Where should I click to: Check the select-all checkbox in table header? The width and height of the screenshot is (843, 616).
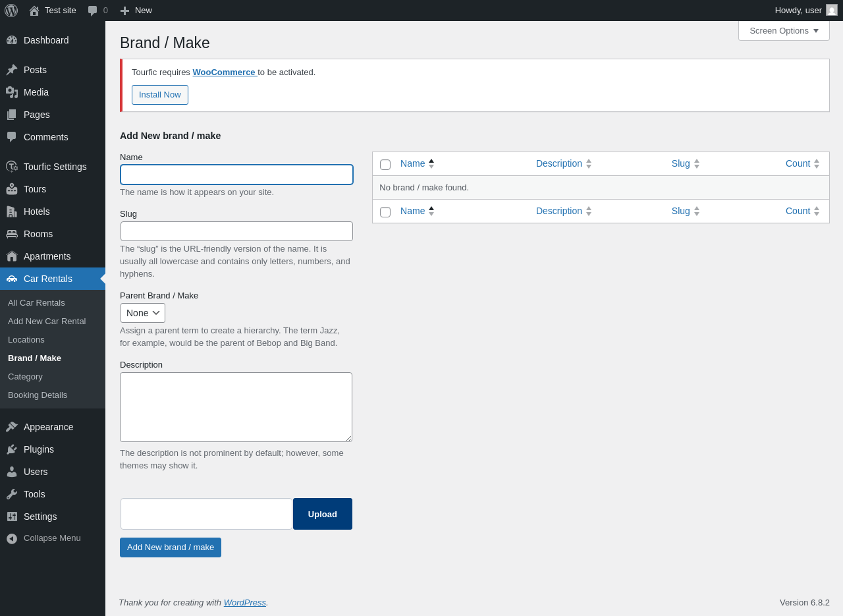point(385,165)
